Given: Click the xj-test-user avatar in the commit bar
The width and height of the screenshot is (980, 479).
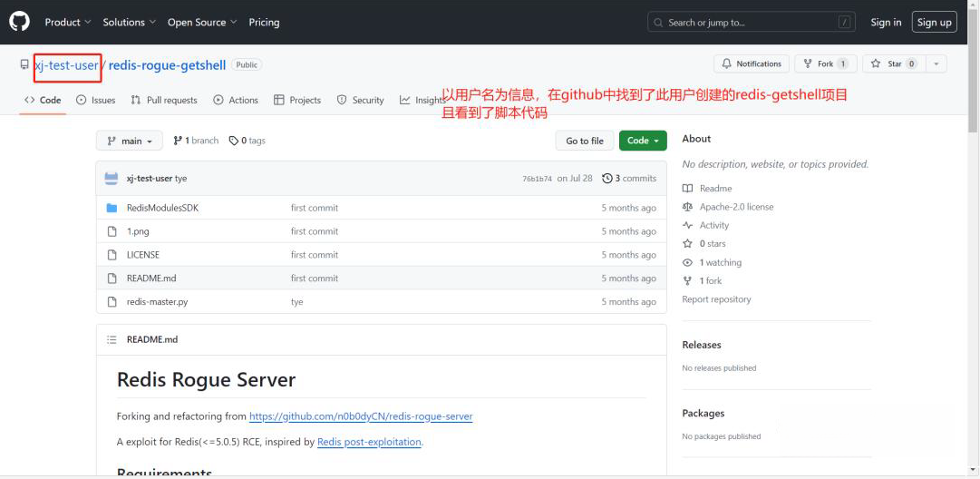Looking at the screenshot, I should point(112,178).
